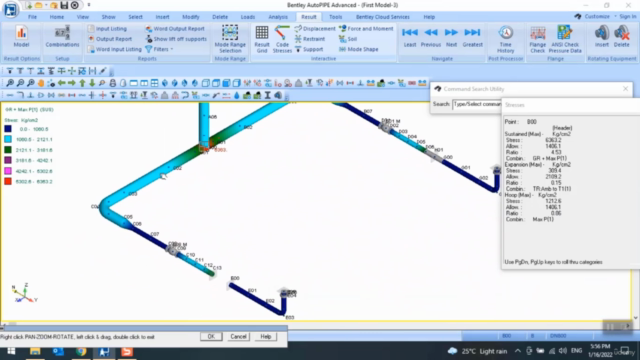Switch to the Home tab

[x=57, y=17]
